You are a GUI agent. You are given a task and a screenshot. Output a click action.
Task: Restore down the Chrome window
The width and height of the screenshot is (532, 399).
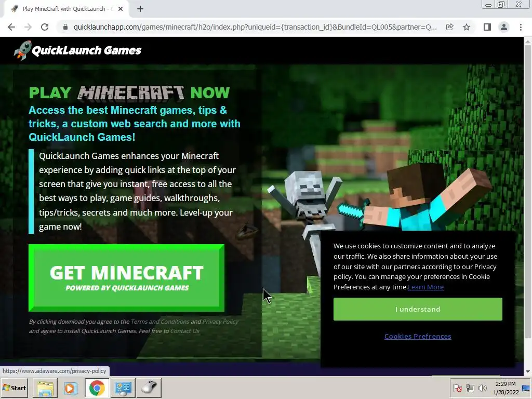click(501, 5)
